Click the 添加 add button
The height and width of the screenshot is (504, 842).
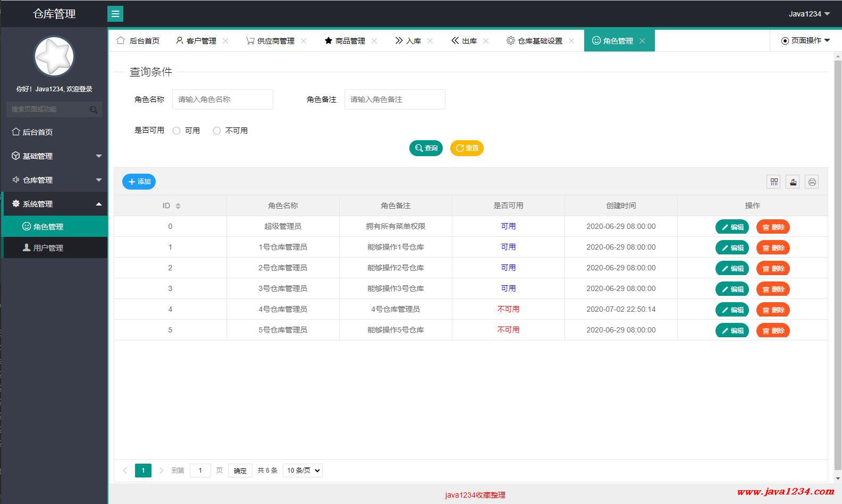coord(139,182)
